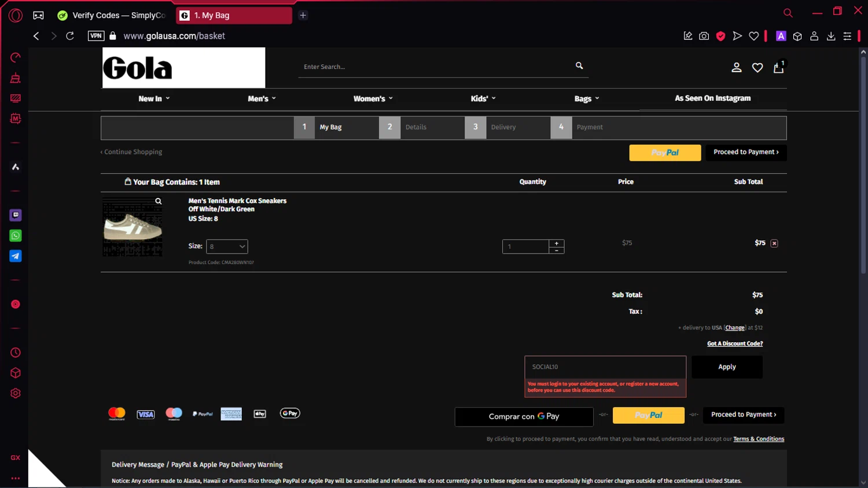The image size is (868, 488).
Task: Open History clock icon in sidebar
Action: point(16,353)
